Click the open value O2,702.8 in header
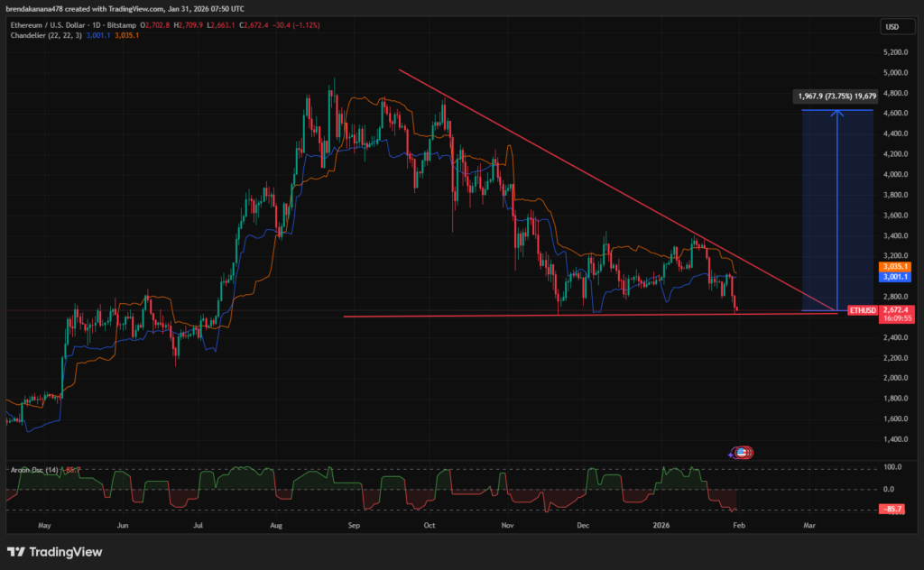This screenshot has width=924, height=570. click(155, 25)
